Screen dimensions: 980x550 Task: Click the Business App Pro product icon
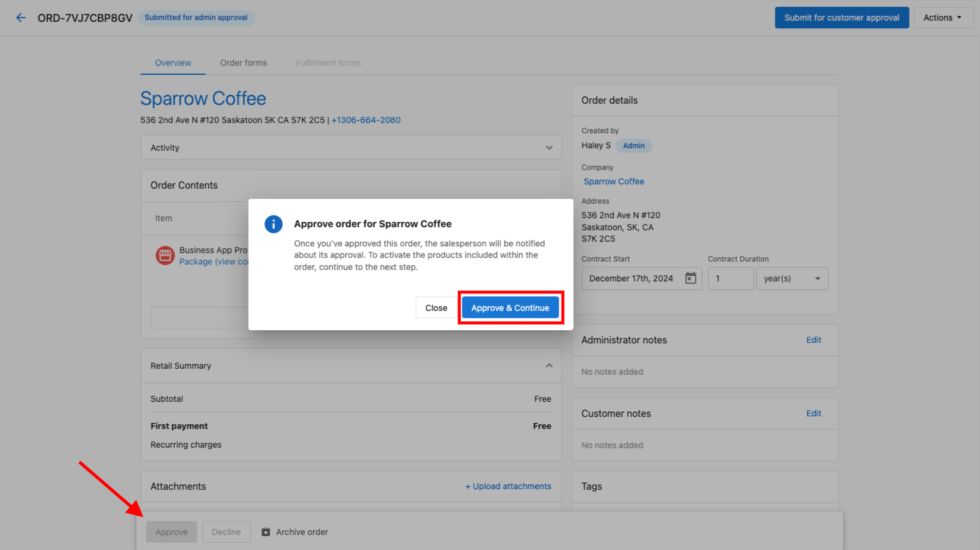(x=165, y=255)
